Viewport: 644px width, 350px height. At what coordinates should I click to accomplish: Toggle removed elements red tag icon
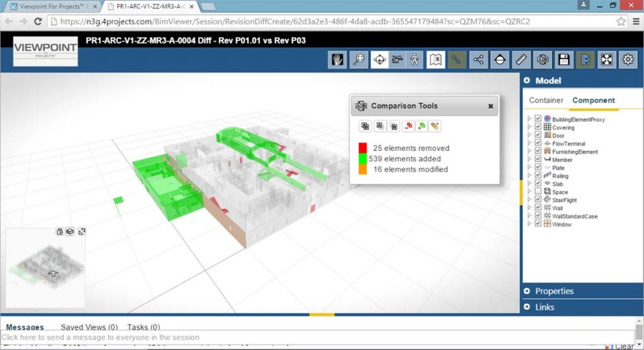pyautogui.click(x=408, y=127)
